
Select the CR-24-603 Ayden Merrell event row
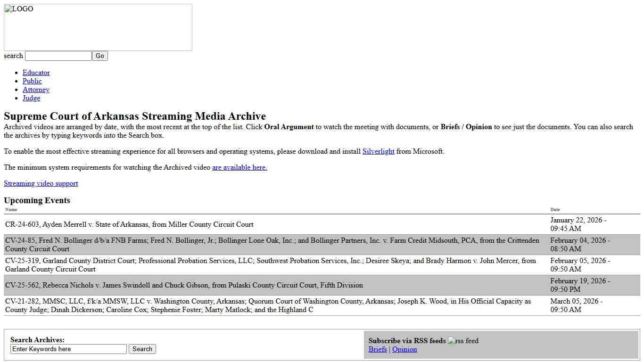[x=129, y=224]
